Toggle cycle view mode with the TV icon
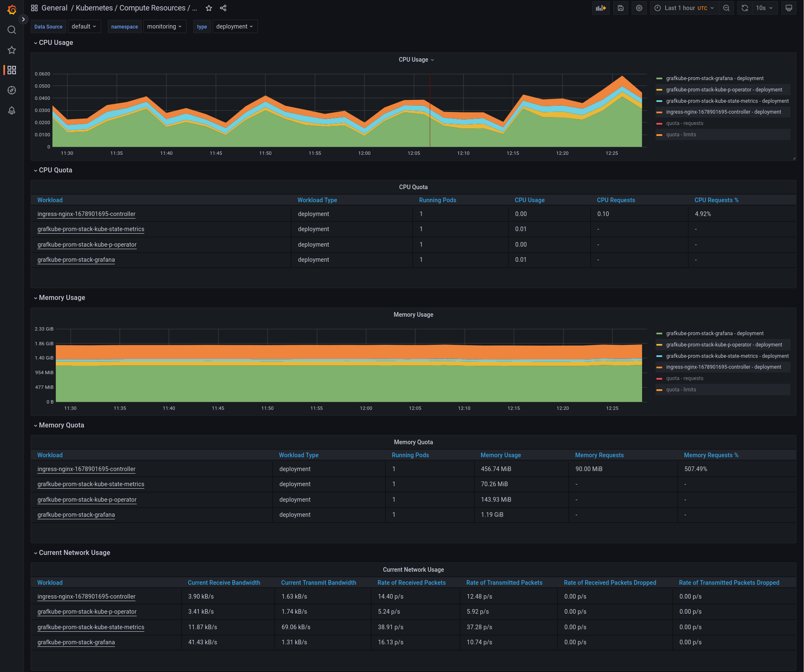804x672 pixels. pyautogui.click(x=788, y=8)
